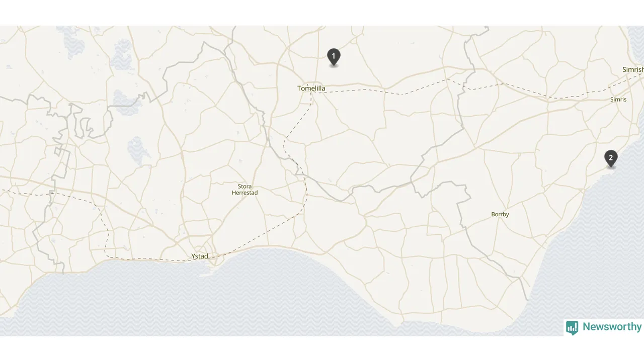Click the Simris village label

(618, 100)
